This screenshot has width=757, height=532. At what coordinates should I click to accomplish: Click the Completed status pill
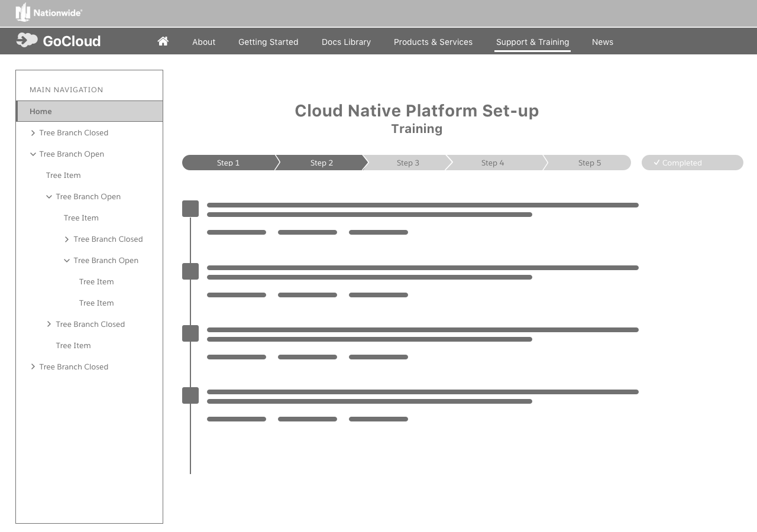693,163
